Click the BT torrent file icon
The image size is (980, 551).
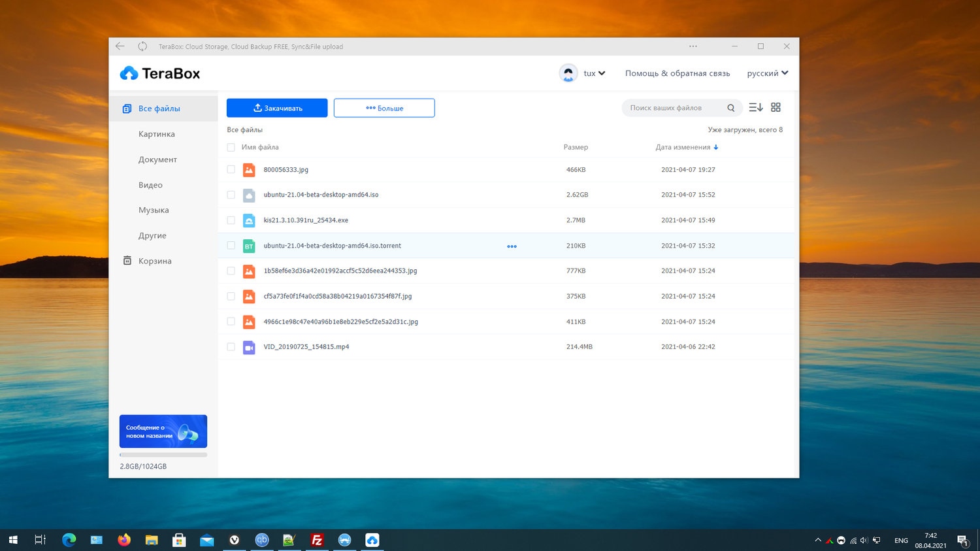click(x=249, y=246)
